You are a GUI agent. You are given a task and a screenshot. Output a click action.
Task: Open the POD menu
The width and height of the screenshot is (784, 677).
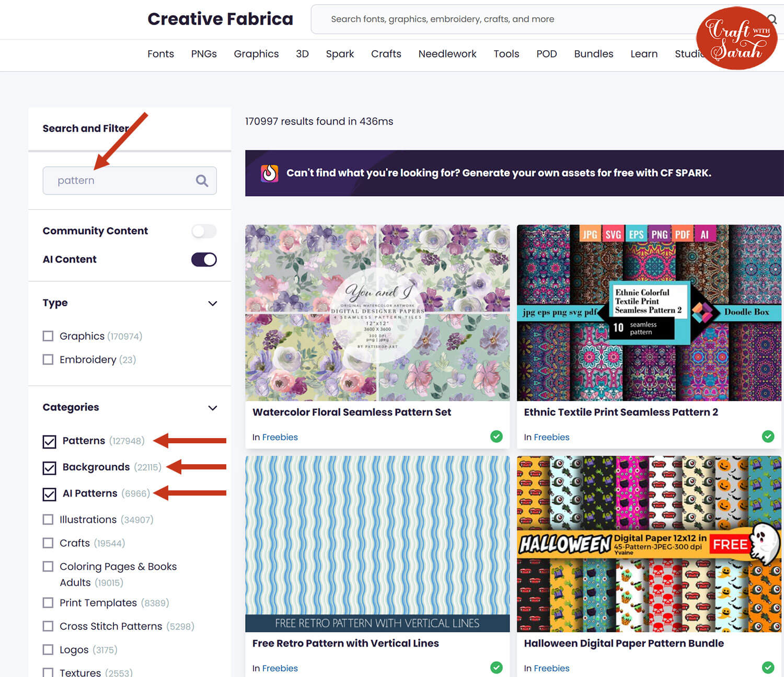(x=547, y=54)
